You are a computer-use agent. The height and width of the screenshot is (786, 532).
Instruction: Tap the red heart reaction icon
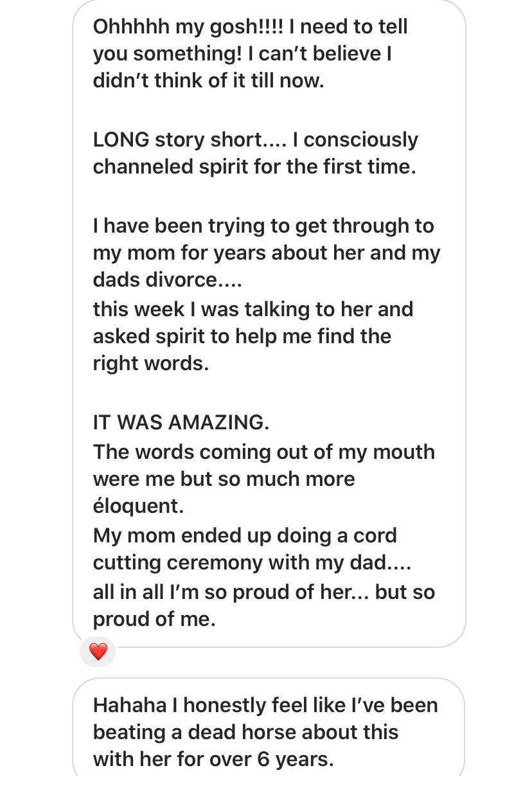pyautogui.click(x=98, y=652)
